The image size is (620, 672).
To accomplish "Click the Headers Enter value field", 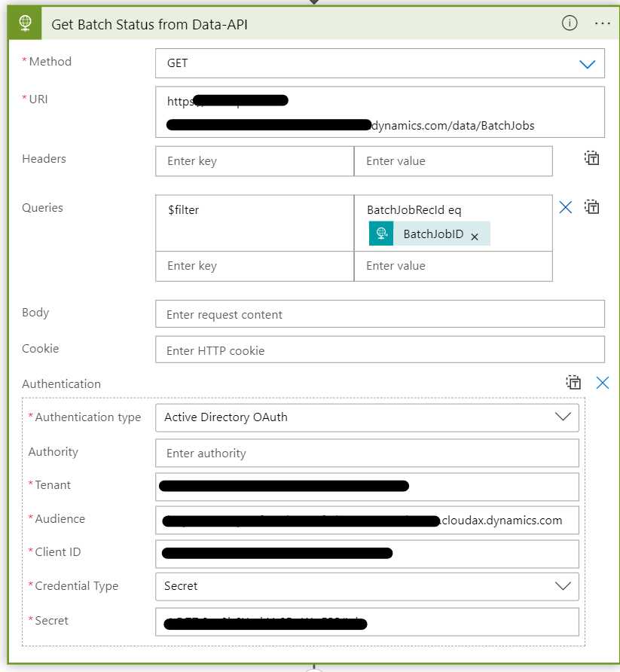I will tap(453, 161).
